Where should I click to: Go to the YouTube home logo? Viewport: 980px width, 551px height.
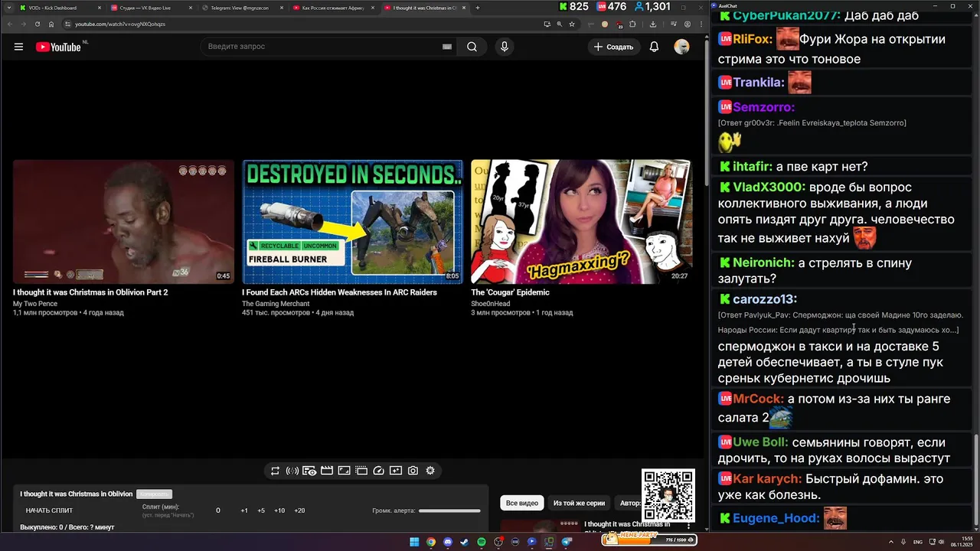(58, 47)
